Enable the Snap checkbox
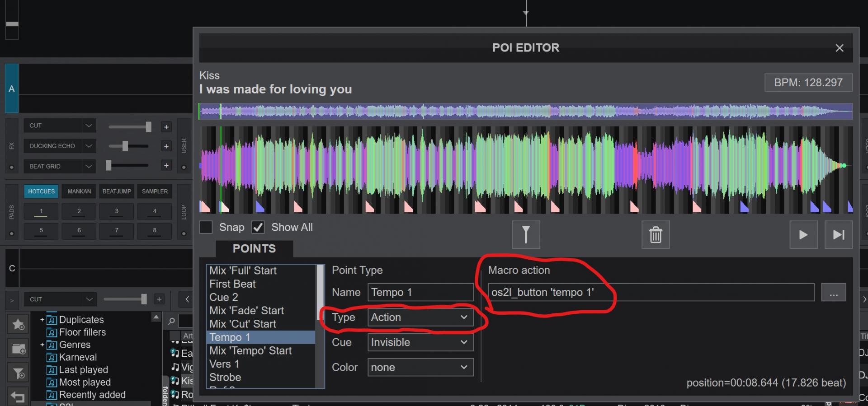The image size is (868, 406). pyautogui.click(x=206, y=227)
